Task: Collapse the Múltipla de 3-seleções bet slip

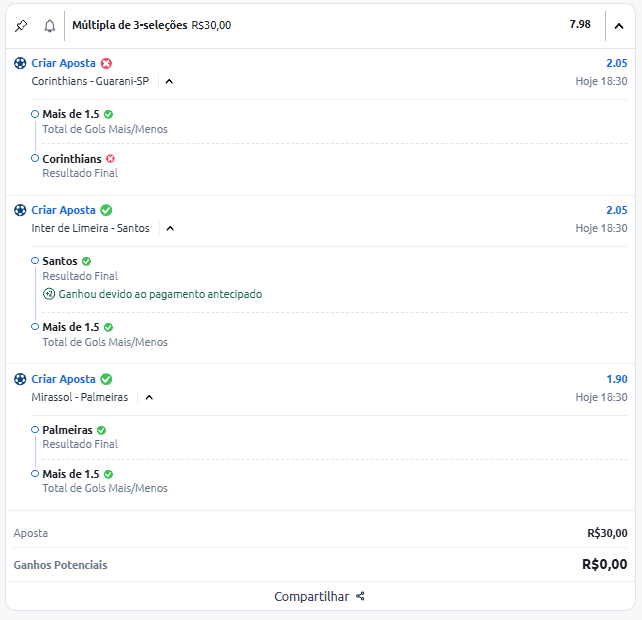Action: point(619,26)
